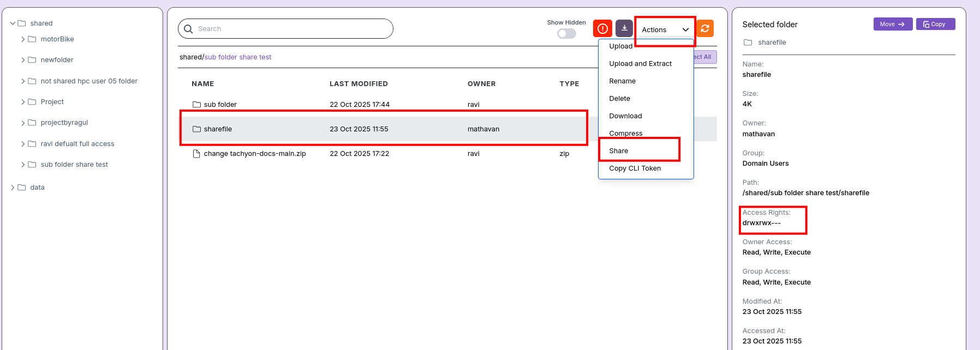This screenshot has width=980, height=350.
Task: Expand the Project folder chevron
Action: (x=23, y=102)
